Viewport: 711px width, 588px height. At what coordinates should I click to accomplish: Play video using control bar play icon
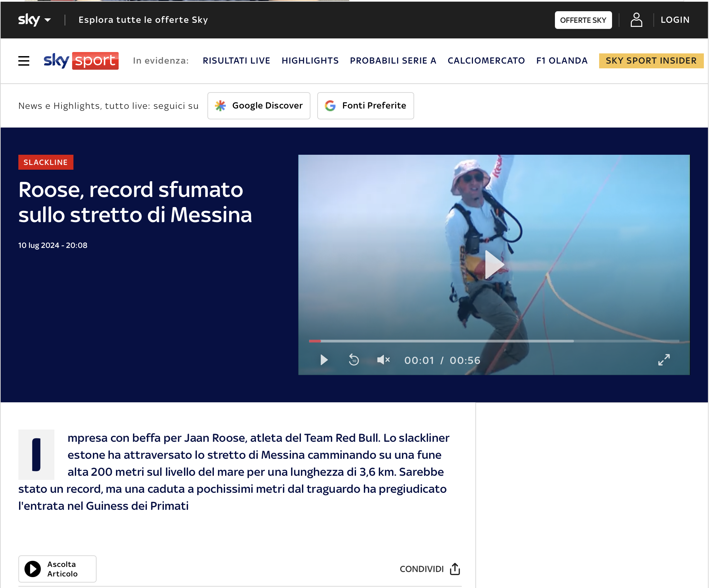324,360
